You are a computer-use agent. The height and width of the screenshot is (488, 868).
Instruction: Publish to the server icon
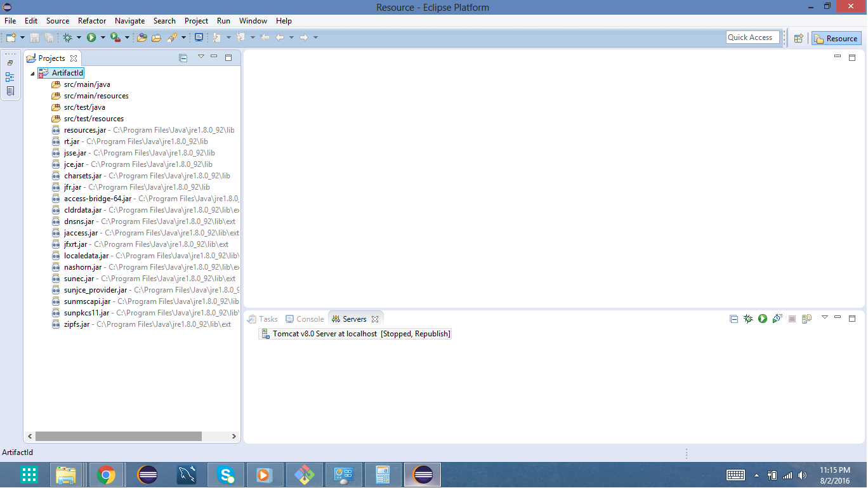pyautogui.click(x=806, y=319)
